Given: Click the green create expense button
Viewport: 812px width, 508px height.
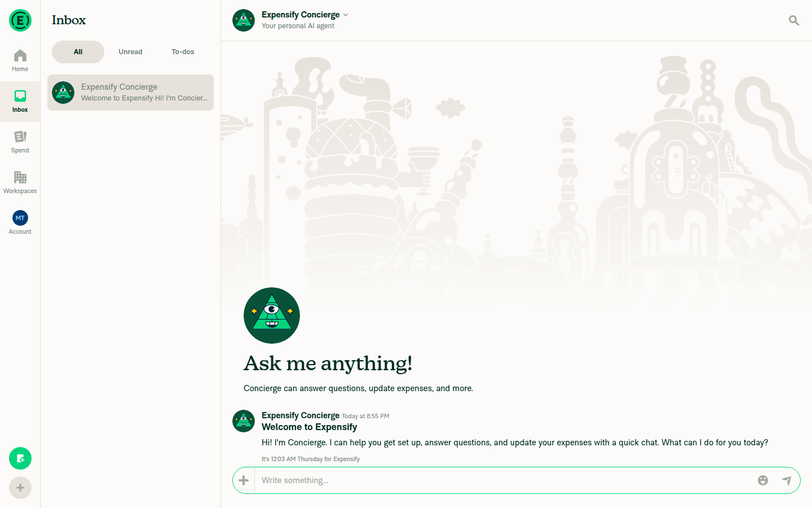Looking at the screenshot, I should pyautogui.click(x=20, y=458).
